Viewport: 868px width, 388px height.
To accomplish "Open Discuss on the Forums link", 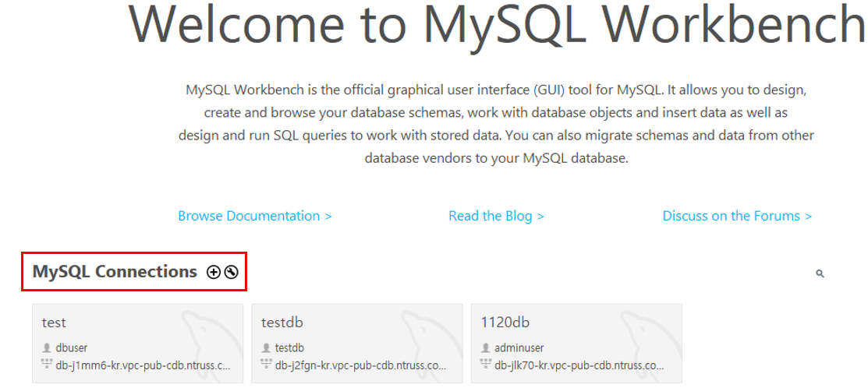I will [737, 216].
